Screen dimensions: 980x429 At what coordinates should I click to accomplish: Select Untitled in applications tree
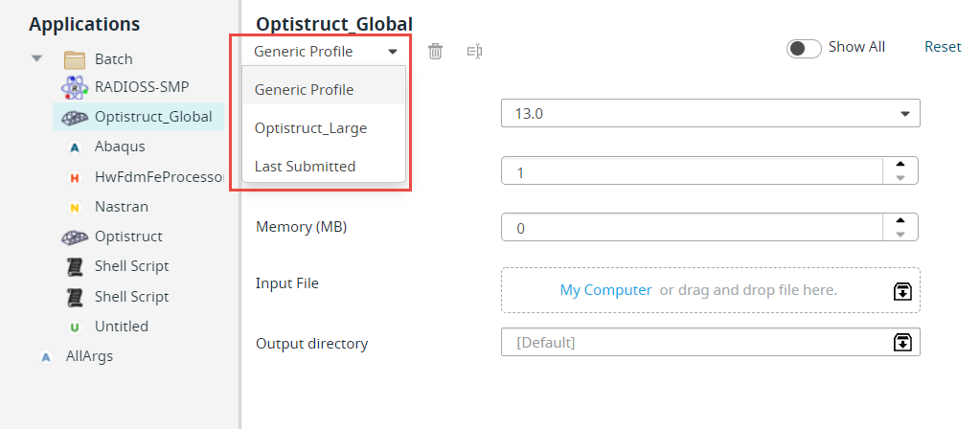point(122,326)
